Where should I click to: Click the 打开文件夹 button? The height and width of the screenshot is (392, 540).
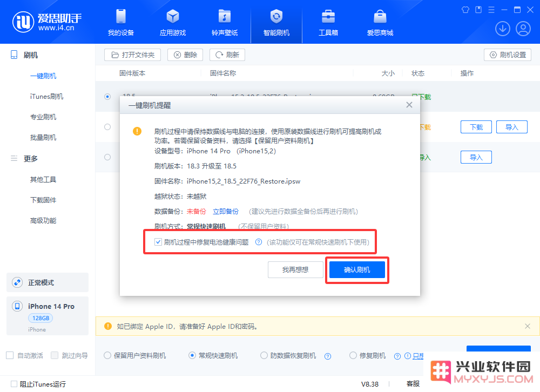133,55
